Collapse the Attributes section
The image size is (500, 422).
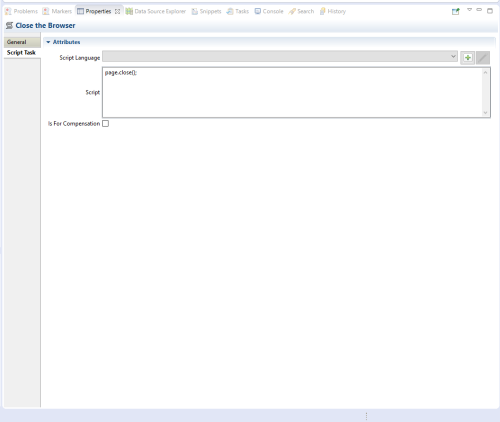(x=48, y=42)
